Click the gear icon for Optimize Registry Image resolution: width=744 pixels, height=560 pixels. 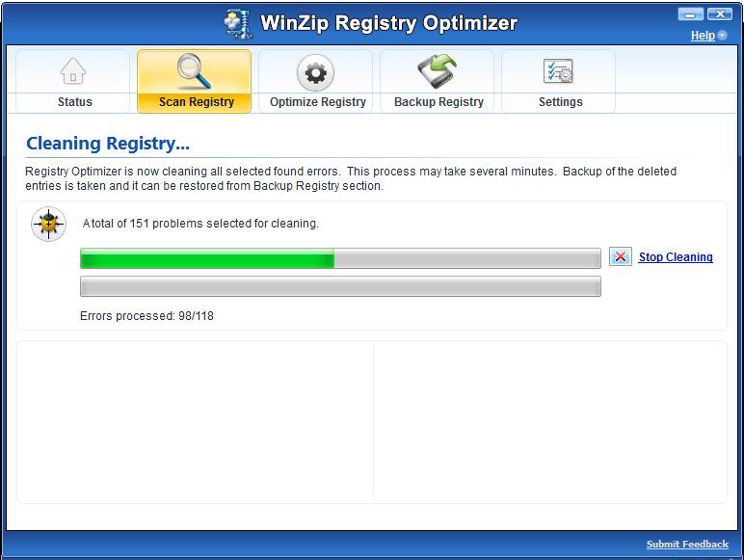coord(315,72)
